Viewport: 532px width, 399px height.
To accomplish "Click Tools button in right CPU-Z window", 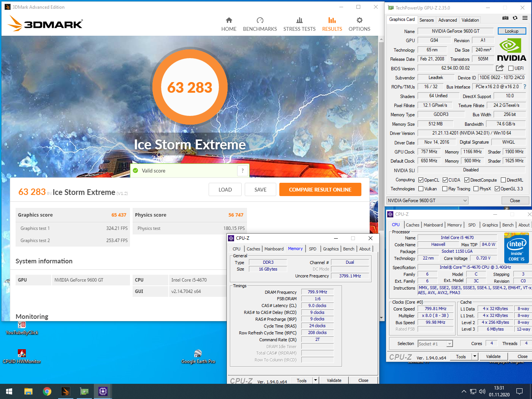I will point(461,356).
